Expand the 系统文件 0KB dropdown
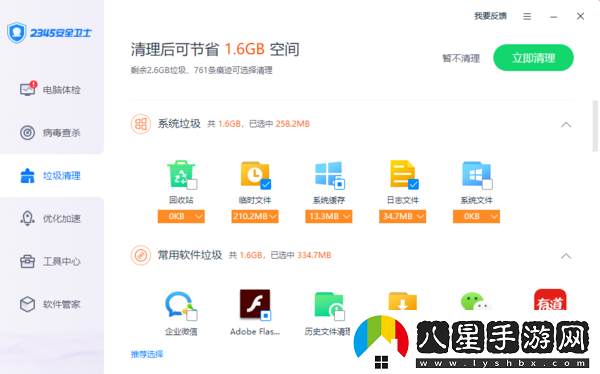 476,216
